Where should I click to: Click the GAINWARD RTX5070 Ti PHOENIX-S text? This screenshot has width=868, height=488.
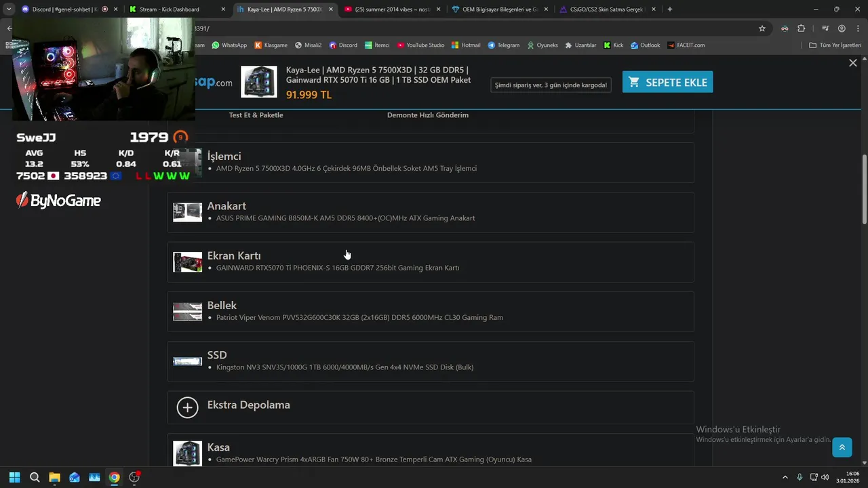pyautogui.click(x=338, y=268)
